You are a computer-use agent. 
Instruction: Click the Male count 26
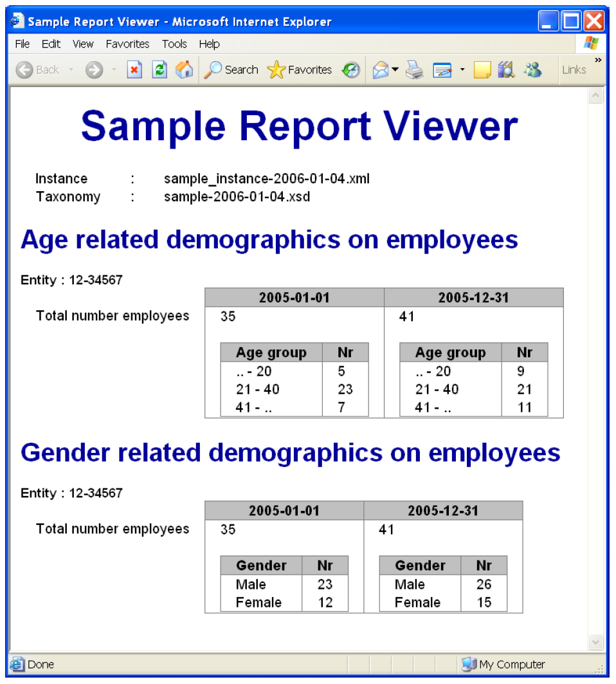pos(484,584)
